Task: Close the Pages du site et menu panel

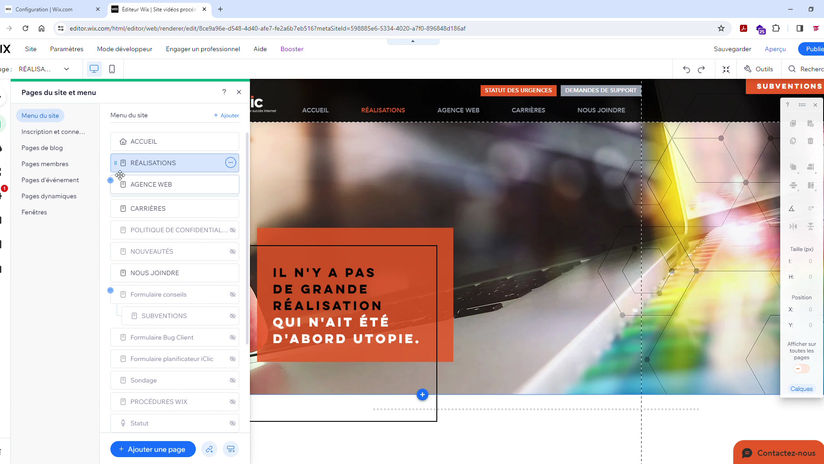Action: coord(239,92)
